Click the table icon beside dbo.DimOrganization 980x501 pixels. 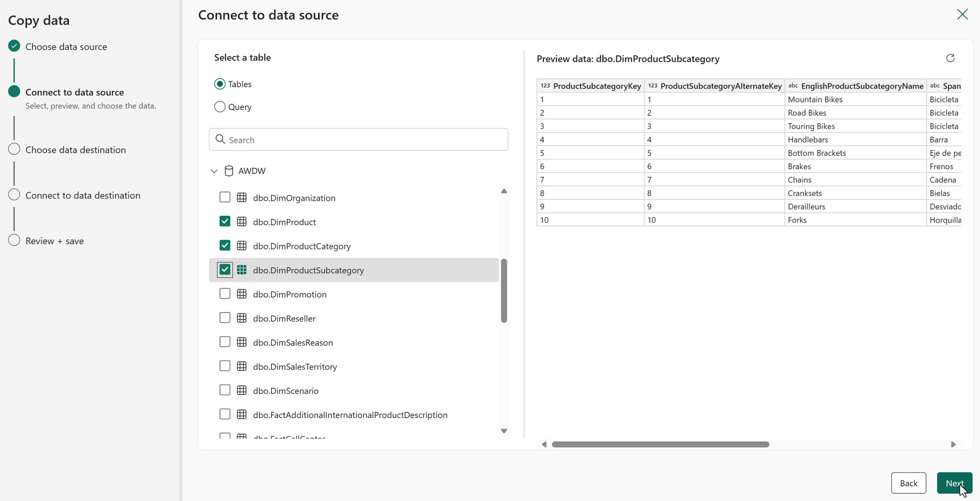[x=242, y=198]
